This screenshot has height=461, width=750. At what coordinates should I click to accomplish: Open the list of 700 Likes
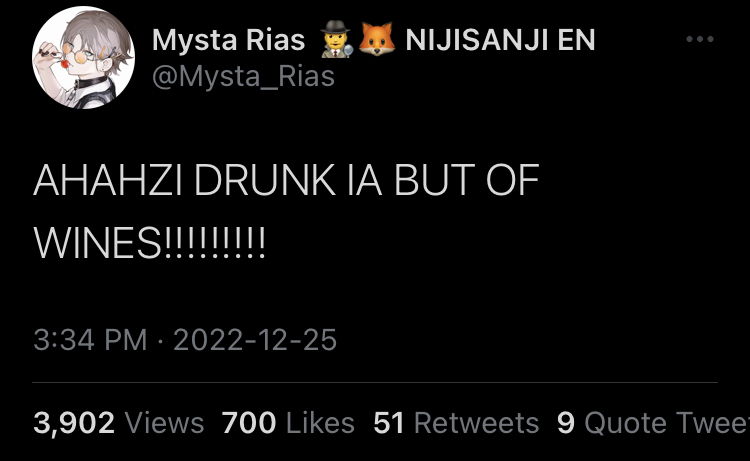tap(288, 423)
